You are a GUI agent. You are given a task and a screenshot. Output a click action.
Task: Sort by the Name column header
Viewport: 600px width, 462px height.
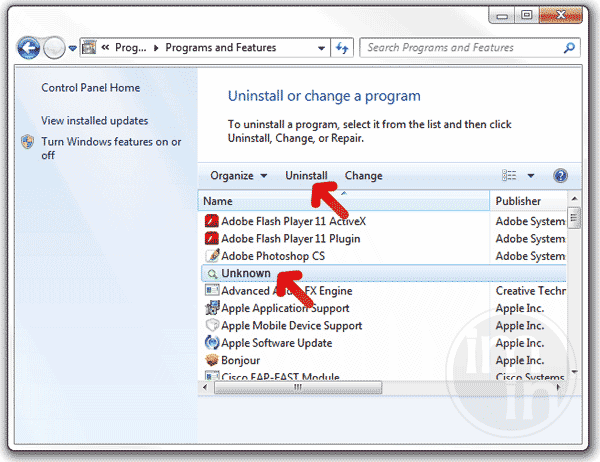[x=344, y=201]
